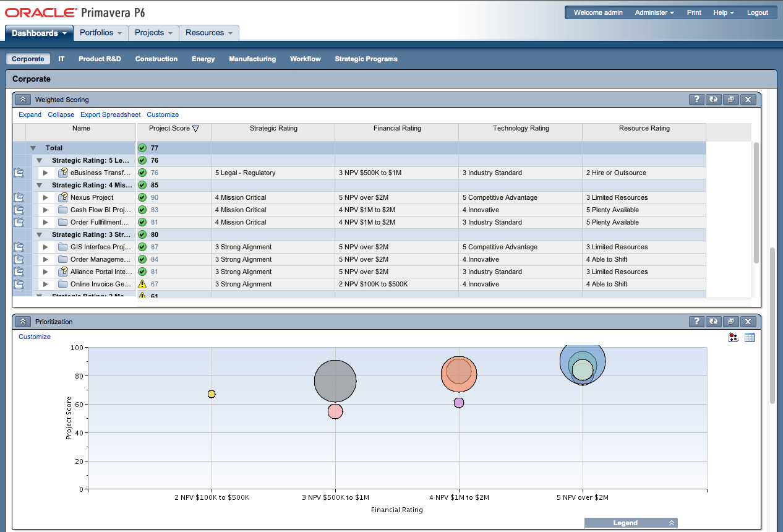This screenshot has height=532, width=783.
Task: Click green check icon in Nexus Project row
Action: click(142, 197)
